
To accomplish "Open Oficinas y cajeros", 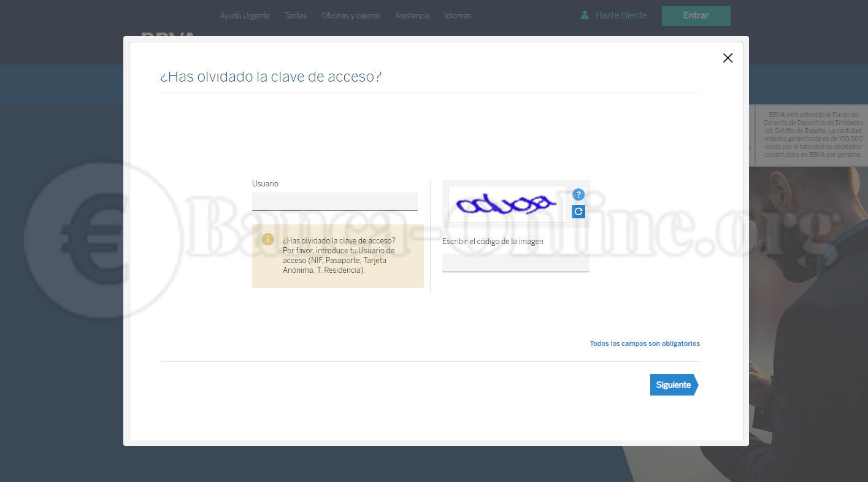I will pos(350,15).
